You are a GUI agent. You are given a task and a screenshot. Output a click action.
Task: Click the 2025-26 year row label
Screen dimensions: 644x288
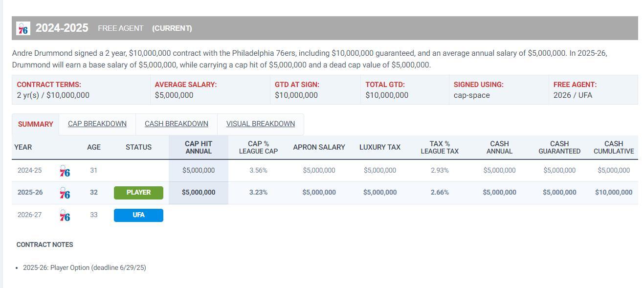point(30,193)
